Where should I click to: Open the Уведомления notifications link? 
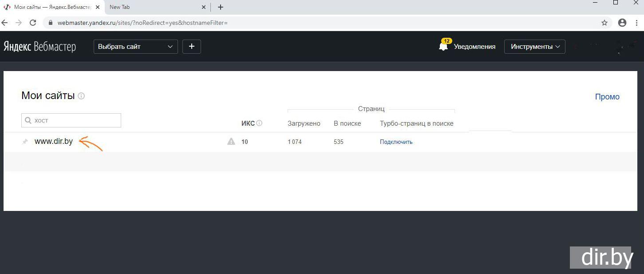tap(474, 47)
